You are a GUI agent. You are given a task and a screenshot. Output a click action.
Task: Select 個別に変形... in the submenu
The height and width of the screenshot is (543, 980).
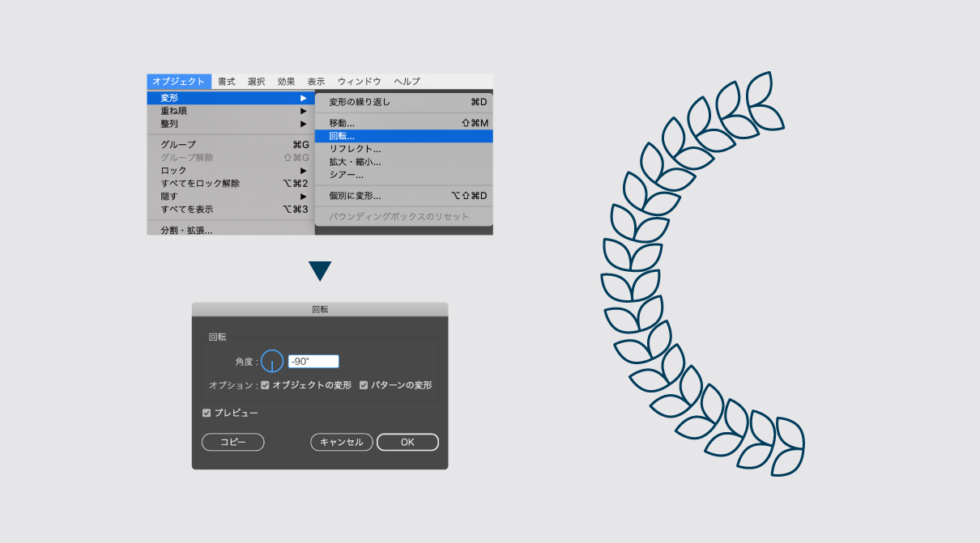404,196
